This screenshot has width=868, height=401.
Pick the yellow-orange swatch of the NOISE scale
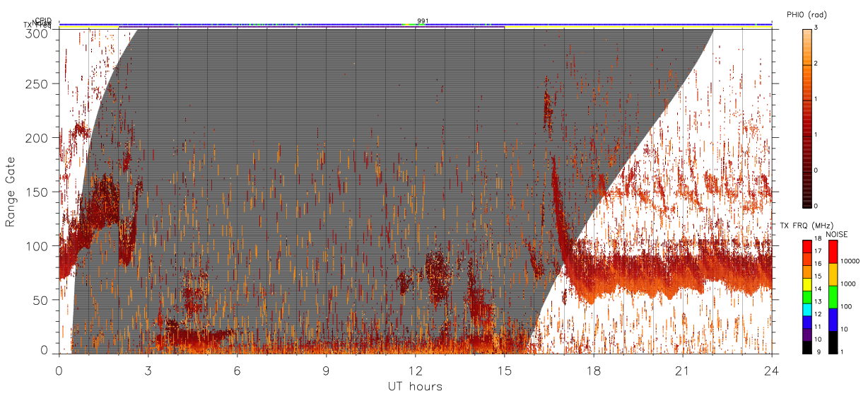(833, 274)
